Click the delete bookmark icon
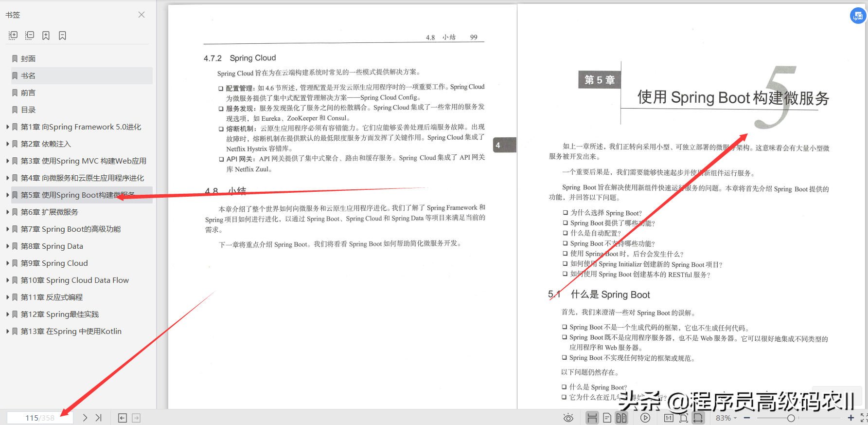The width and height of the screenshot is (868, 425). [62, 36]
